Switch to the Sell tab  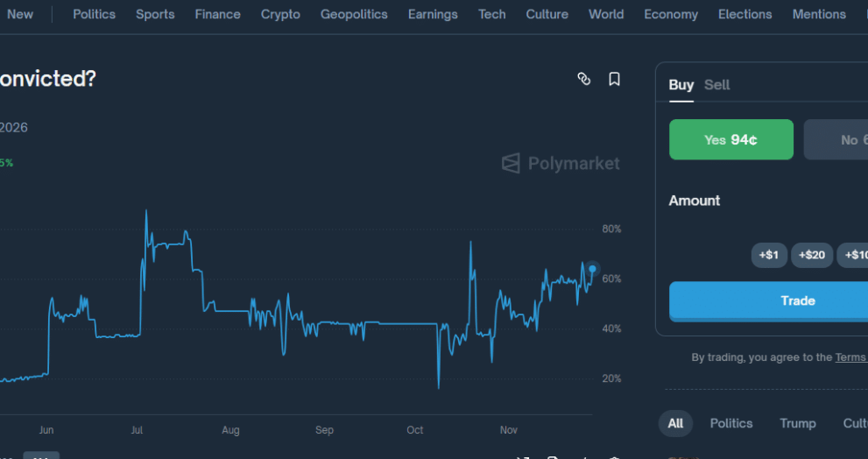click(716, 85)
